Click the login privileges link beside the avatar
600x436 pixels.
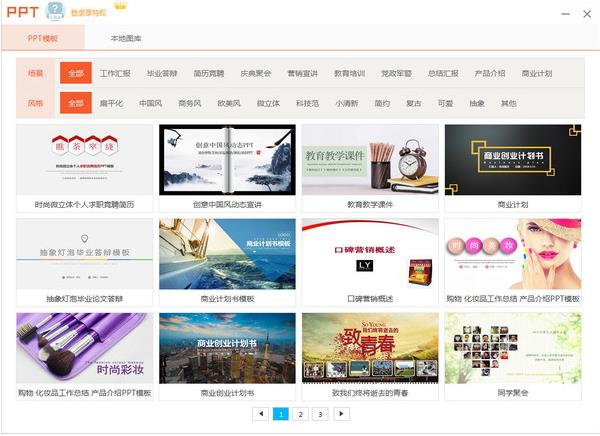pos(88,13)
